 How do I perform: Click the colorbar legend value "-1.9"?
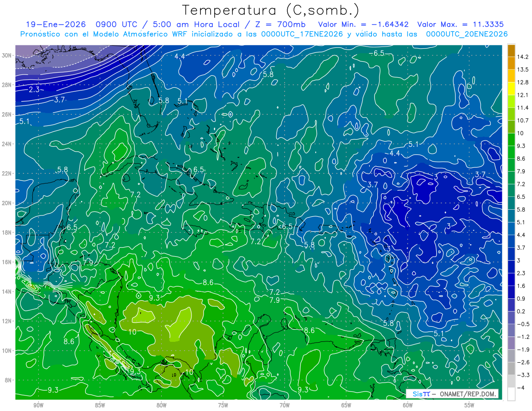point(523,349)
